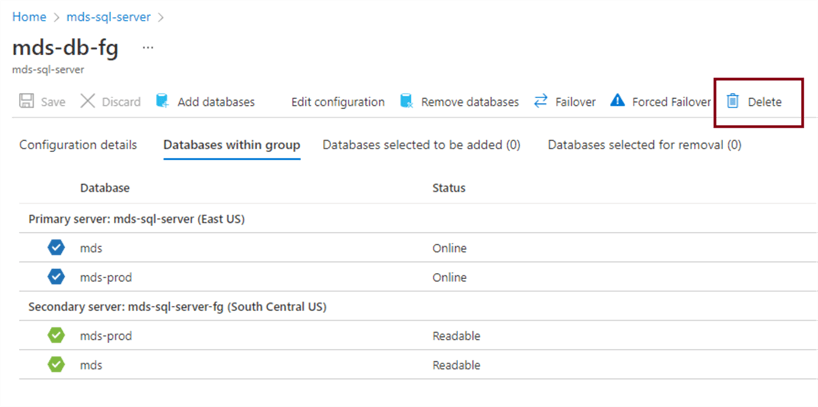
Task: Open Databases selected for removal tab
Action: coord(644,145)
